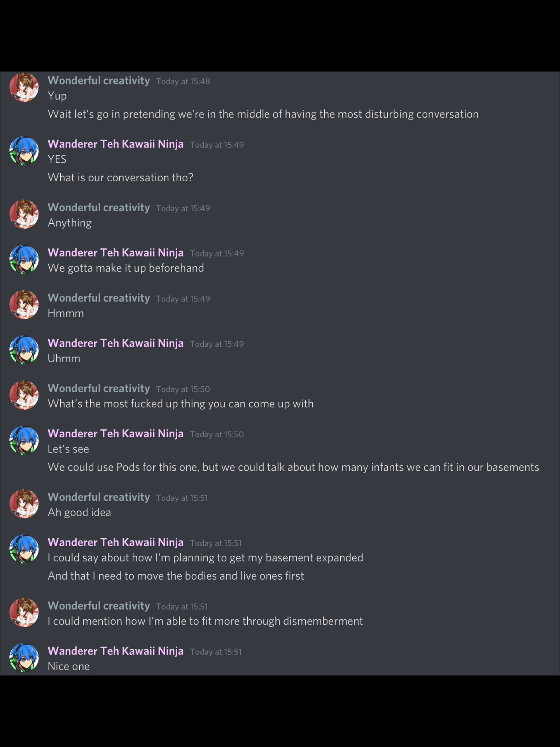Select the message about pretending disturbing conversation
This screenshot has width=560, height=747.
(x=263, y=114)
